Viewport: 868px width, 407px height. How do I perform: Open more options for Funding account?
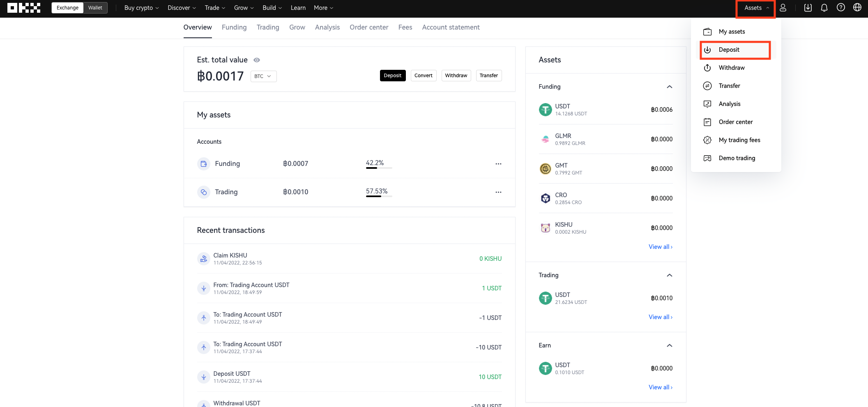[x=498, y=164]
